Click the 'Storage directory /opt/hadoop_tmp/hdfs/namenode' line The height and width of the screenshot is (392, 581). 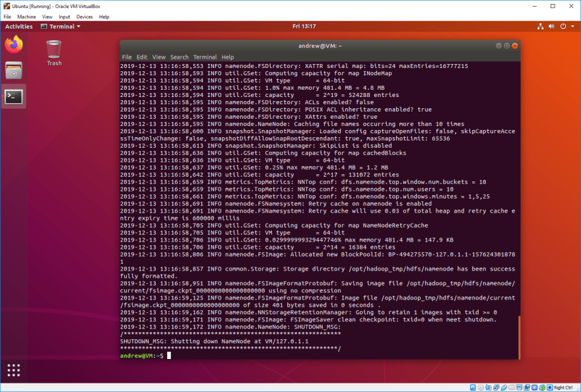[318, 273]
